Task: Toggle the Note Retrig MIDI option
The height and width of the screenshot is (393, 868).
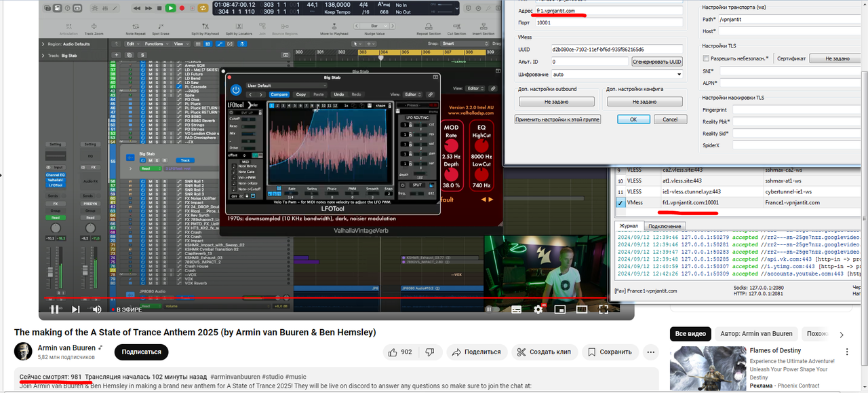Action: pos(234,166)
